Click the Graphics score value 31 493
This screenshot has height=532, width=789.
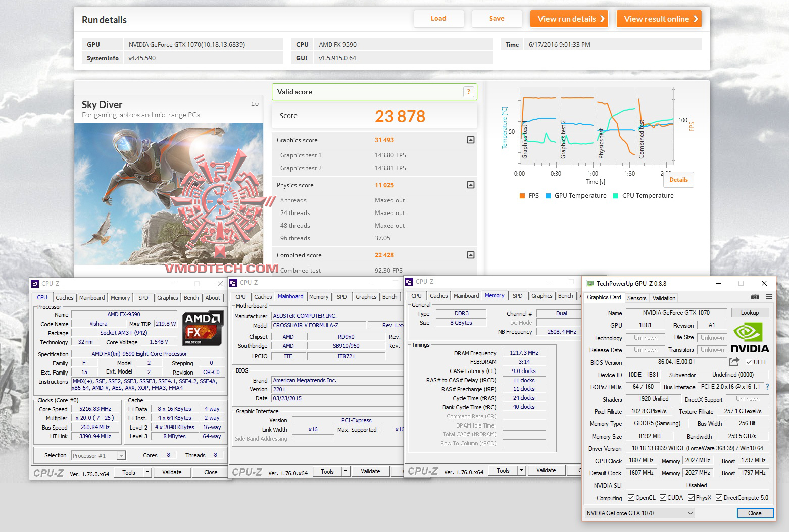coord(384,140)
